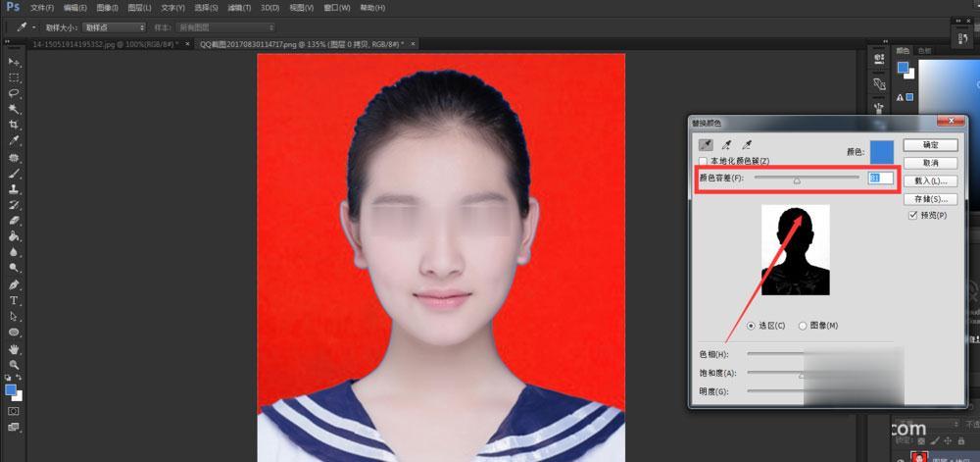The image size is (980, 462).
Task: Click the 载入(L)... button
Action: coord(931,180)
